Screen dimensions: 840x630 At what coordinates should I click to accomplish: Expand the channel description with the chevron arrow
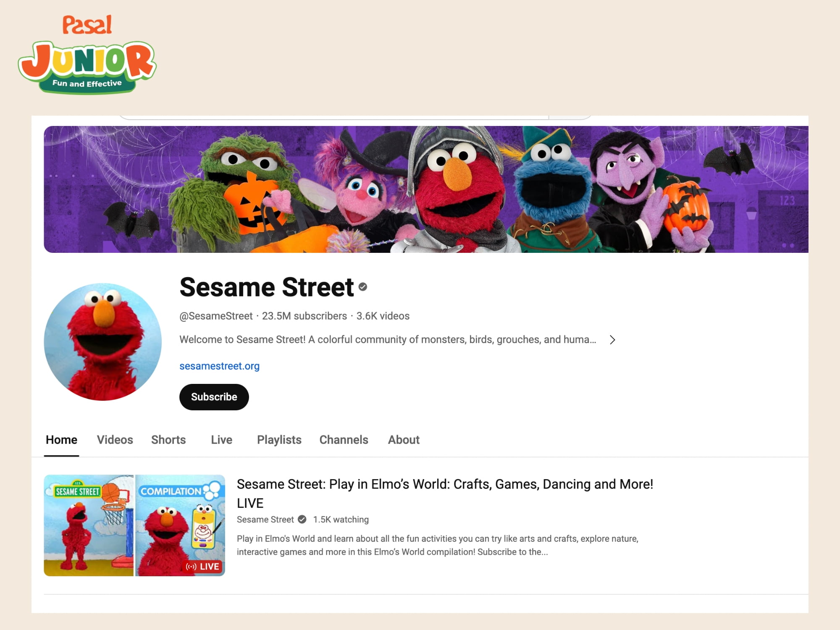pyautogui.click(x=612, y=340)
